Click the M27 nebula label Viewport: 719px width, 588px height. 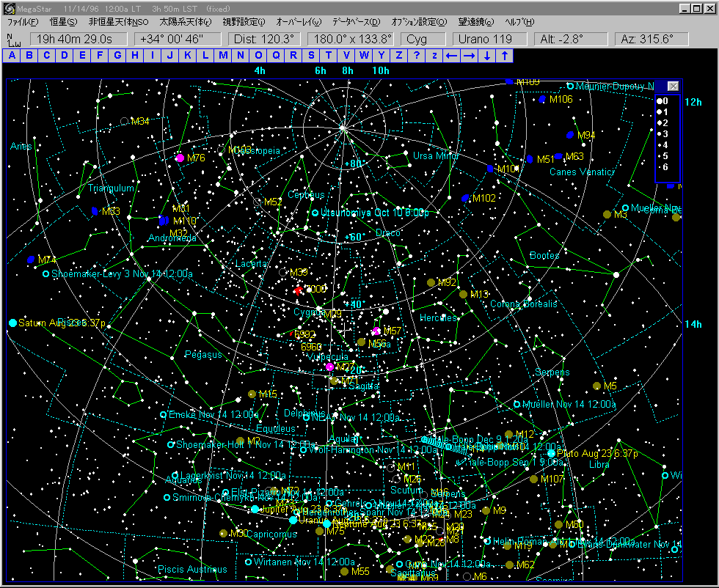click(345, 367)
